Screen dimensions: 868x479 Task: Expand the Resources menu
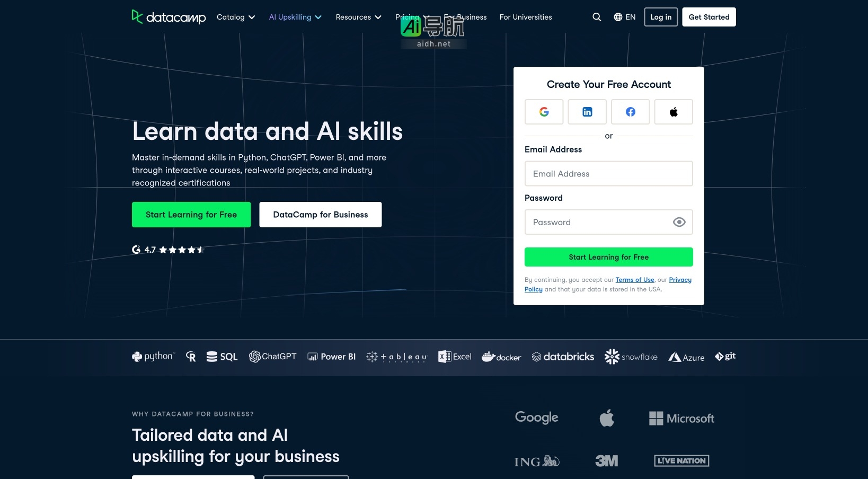point(358,17)
